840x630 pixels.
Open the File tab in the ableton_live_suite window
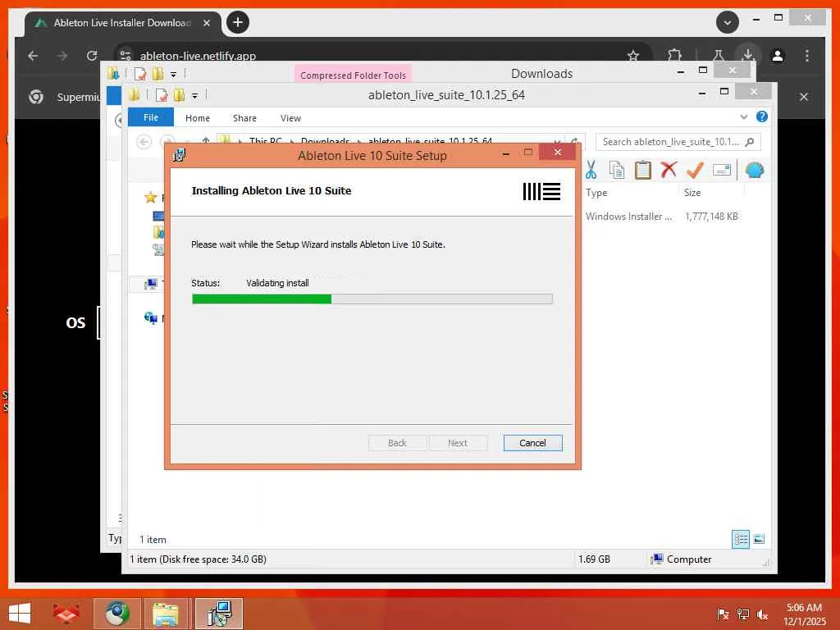point(151,117)
